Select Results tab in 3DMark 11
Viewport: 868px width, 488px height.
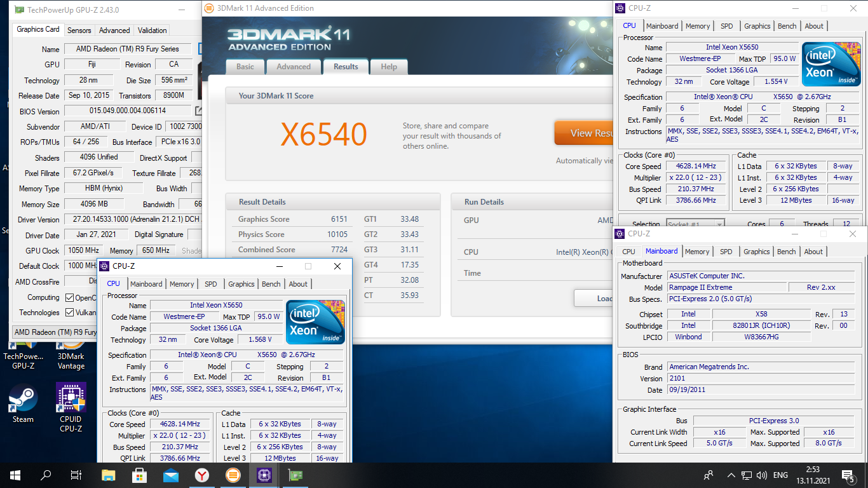pos(346,66)
